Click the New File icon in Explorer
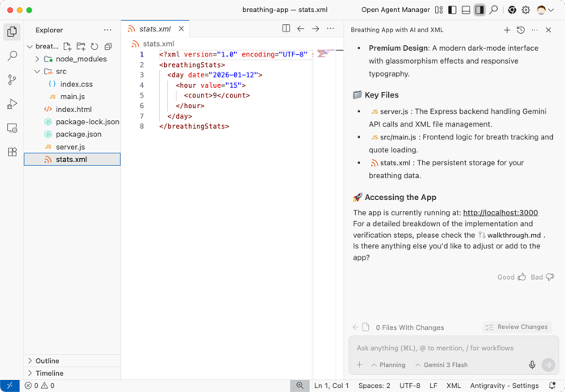The image size is (565, 392). click(67, 47)
